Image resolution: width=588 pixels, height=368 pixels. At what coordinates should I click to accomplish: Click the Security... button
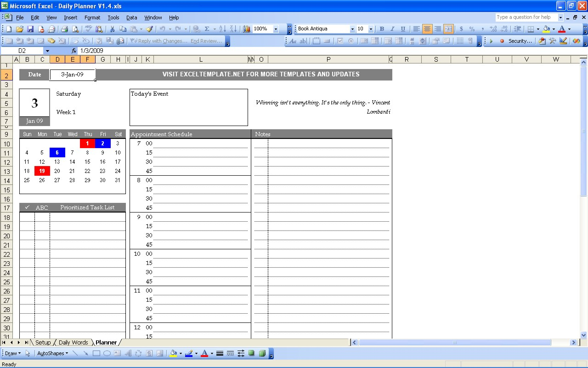click(520, 41)
